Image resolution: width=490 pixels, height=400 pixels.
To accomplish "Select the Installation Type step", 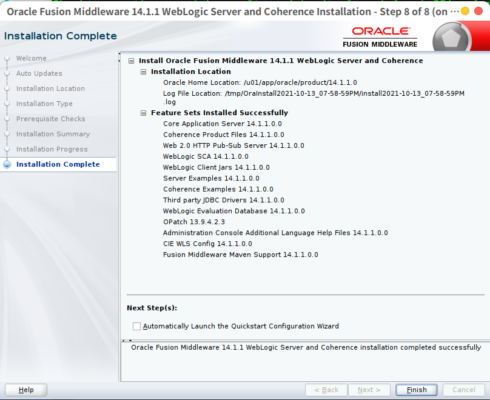I will pyautogui.click(x=44, y=104).
